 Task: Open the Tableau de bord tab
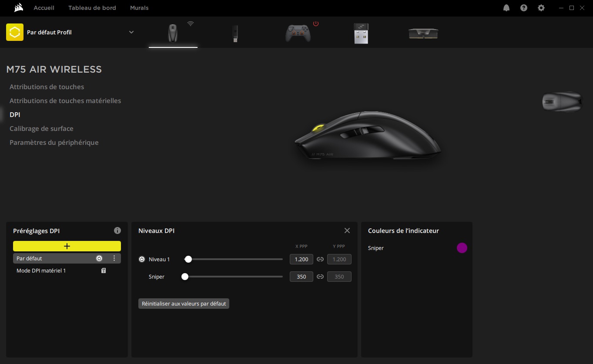(x=92, y=8)
